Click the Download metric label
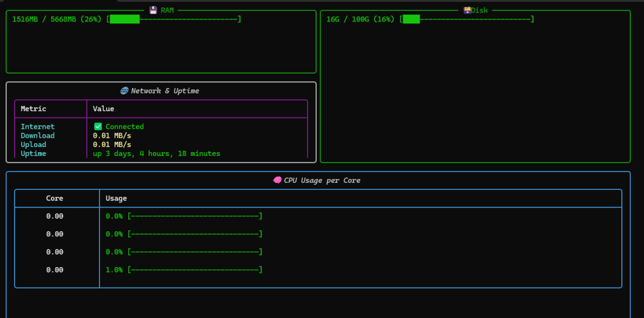 [x=38, y=136]
